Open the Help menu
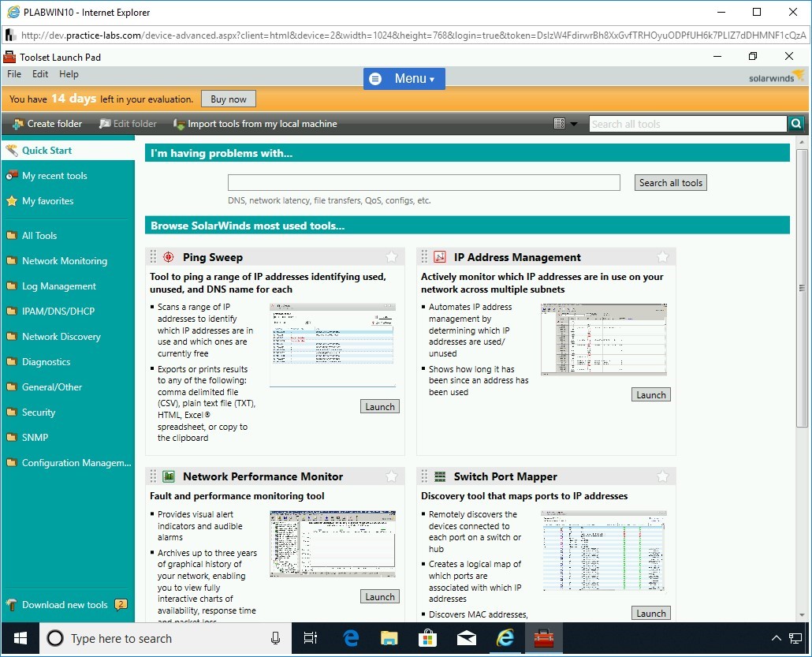This screenshot has width=812, height=657. click(x=69, y=74)
